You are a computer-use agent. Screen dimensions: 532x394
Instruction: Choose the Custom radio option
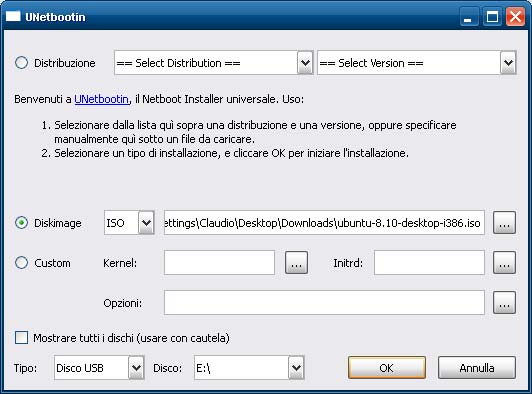coord(21,263)
